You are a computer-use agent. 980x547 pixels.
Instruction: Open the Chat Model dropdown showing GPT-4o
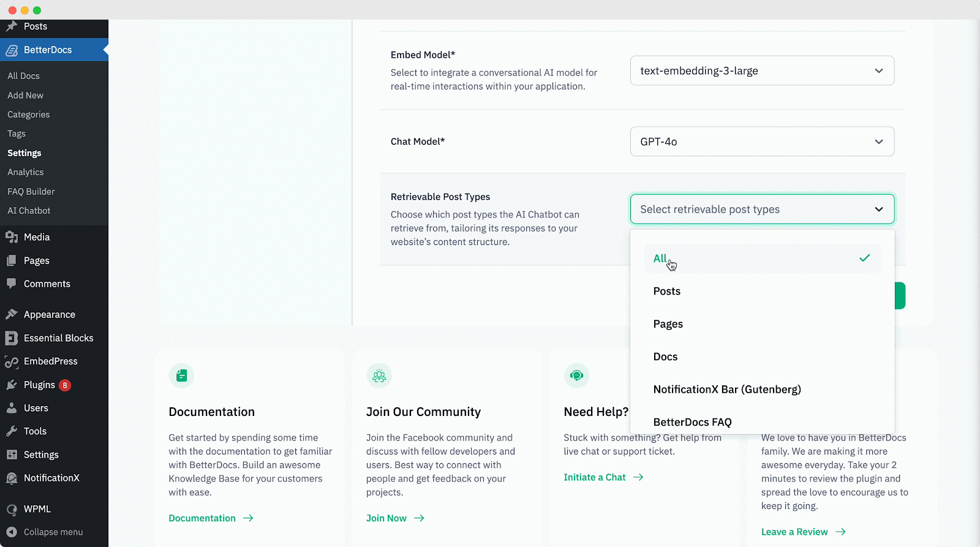tap(762, 141)
